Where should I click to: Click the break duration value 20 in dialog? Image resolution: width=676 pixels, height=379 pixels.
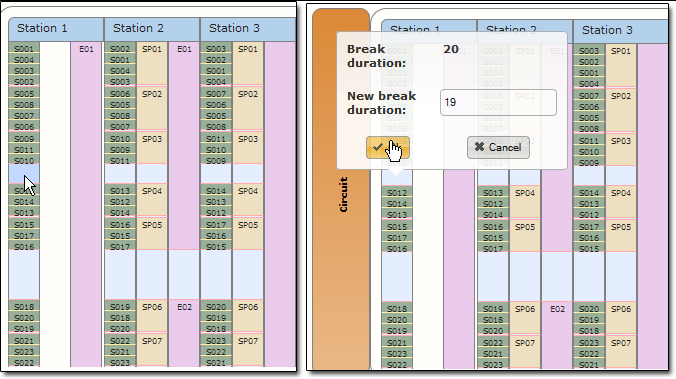(x=451, y=49)
